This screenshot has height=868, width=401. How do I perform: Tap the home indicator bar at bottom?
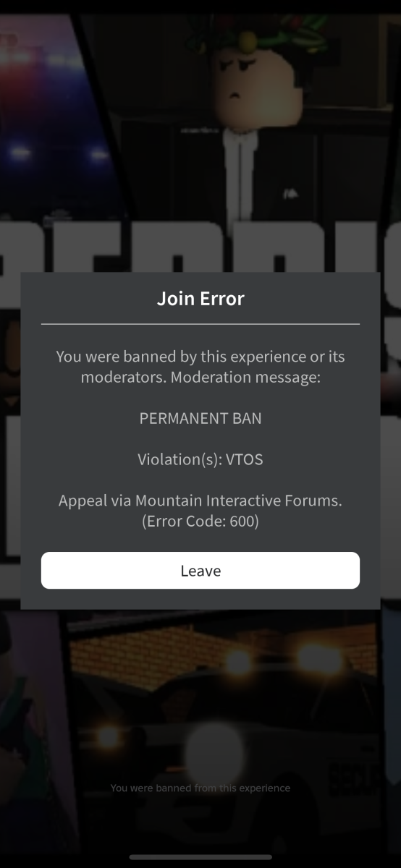click(x=200, y=857)
